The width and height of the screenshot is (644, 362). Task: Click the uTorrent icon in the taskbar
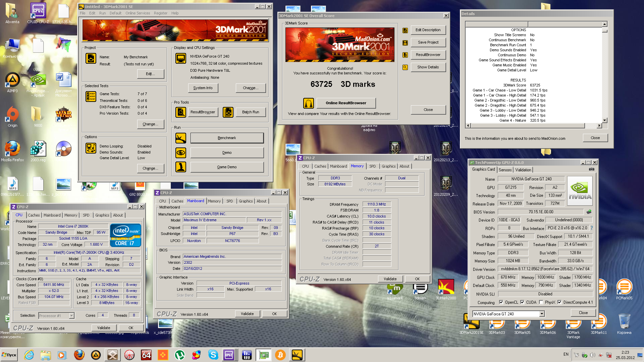pyautogui.click(x=180, y=355)
